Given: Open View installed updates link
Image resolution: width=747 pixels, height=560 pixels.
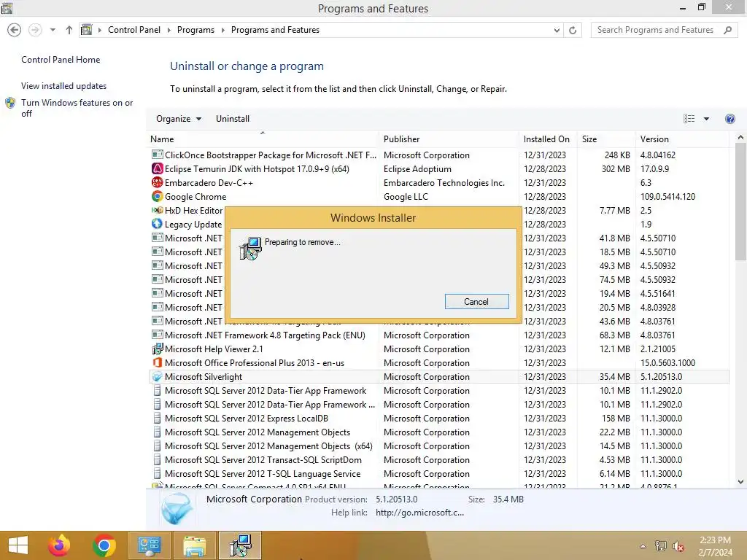Looking at the screenshot, I should coord(64,86).
